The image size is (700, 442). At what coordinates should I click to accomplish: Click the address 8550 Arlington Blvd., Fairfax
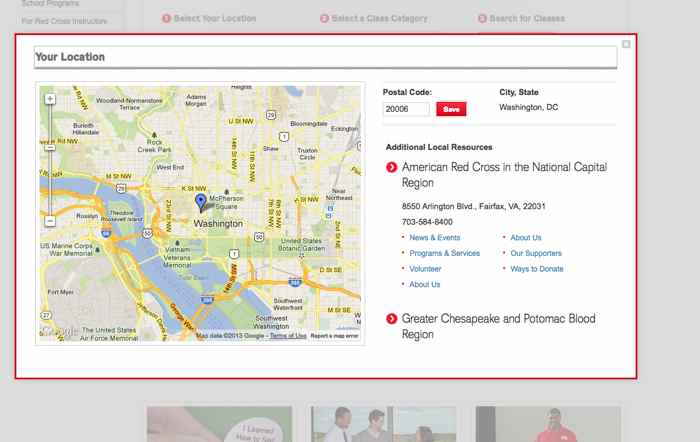point(473,206)
